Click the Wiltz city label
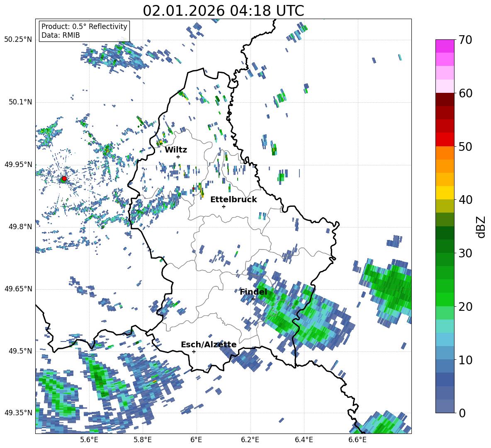The height and width of the screenshot is (448, 491). pos(176,150)
